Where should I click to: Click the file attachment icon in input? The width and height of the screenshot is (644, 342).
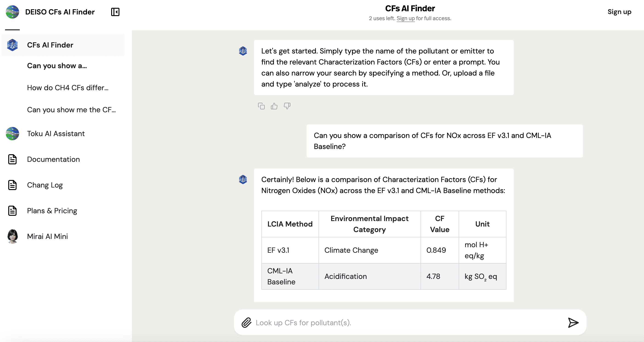click(x=247, y=322)
